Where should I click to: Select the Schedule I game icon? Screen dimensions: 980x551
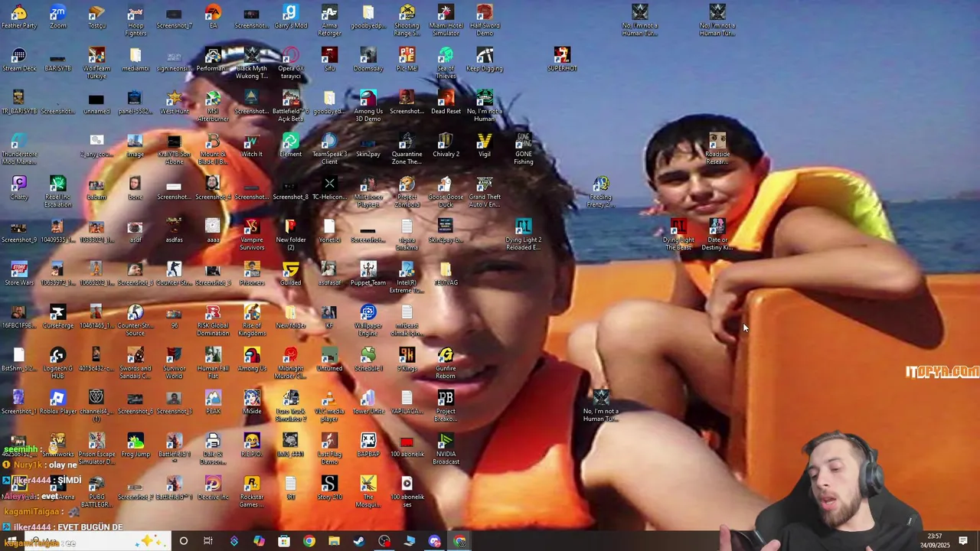pos(368,360)
